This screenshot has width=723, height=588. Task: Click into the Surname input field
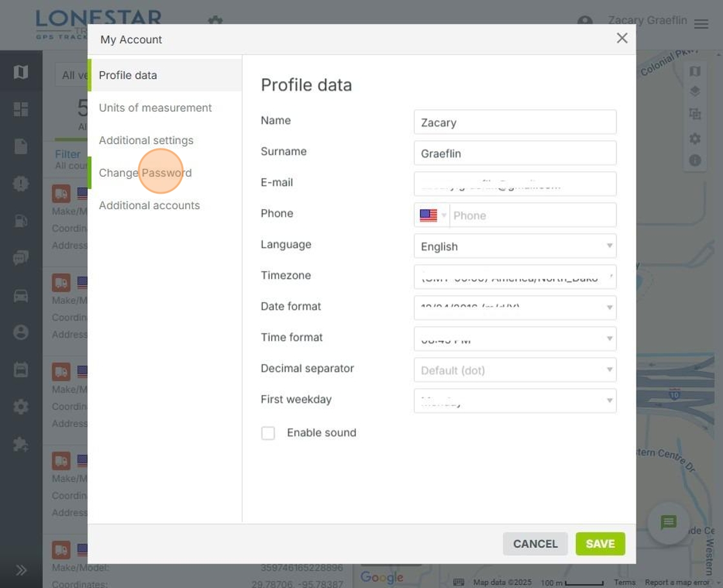[514, 154]
